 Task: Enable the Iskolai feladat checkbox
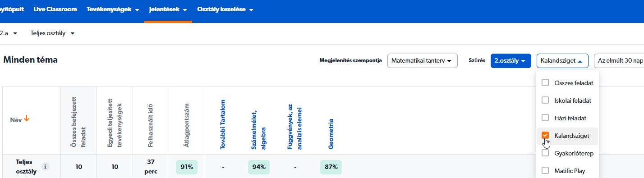click(545, 100)
